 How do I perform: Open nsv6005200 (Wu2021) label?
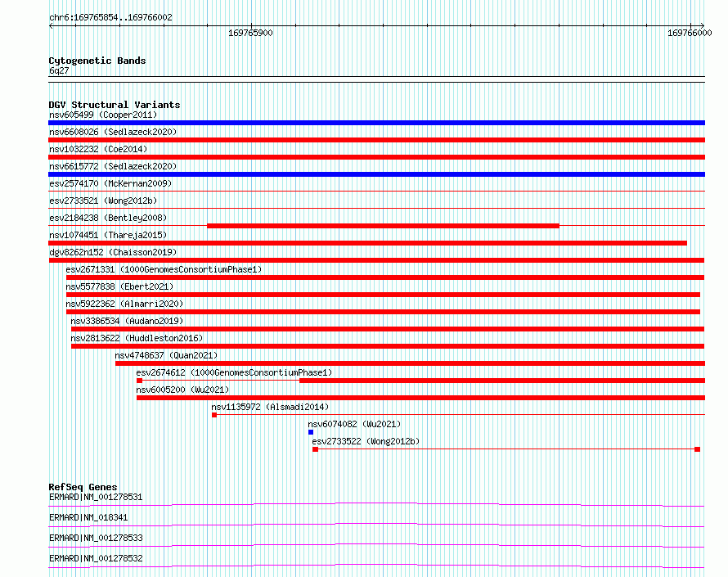point(182,390)
